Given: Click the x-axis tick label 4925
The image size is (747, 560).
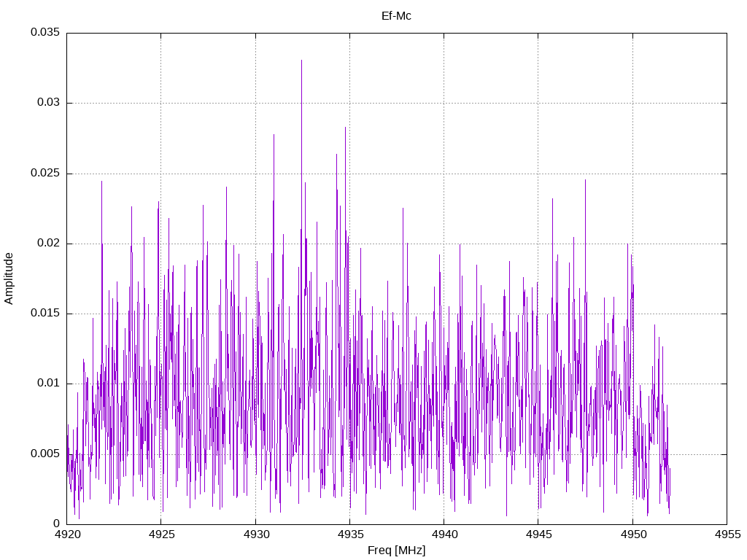Looking at the screenshot, I should (x=161, y=534).
